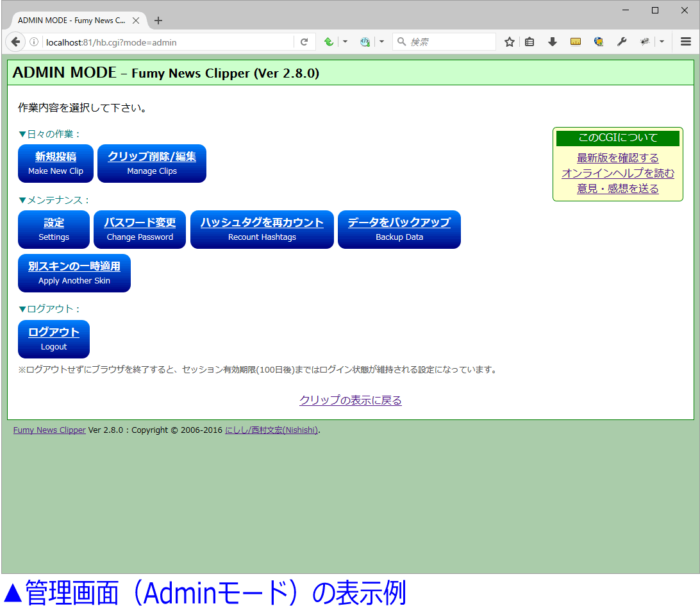Click the globe code toolbar icon
Image resolution: width=700 pixels, height=606 pixels.
(365, 42)
